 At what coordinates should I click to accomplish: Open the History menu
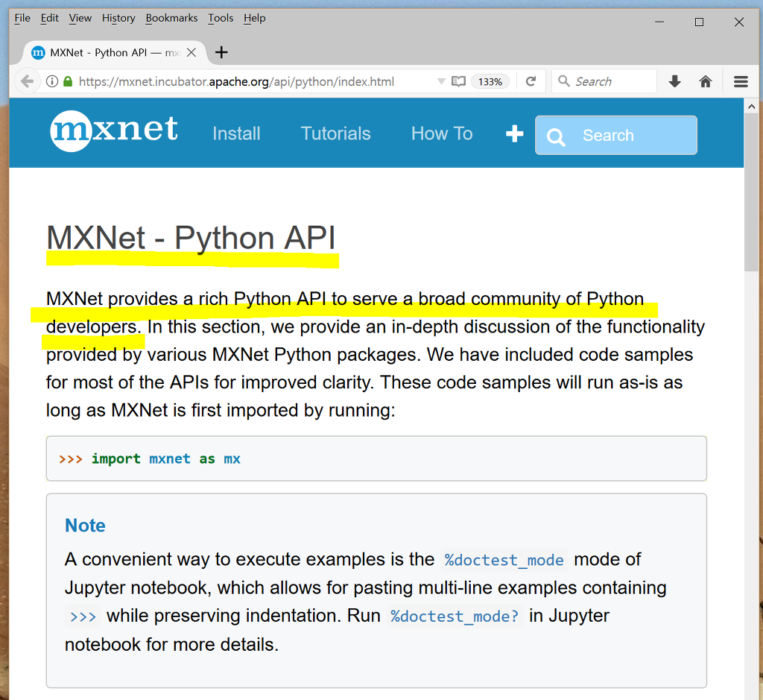(x=118, y=19)
